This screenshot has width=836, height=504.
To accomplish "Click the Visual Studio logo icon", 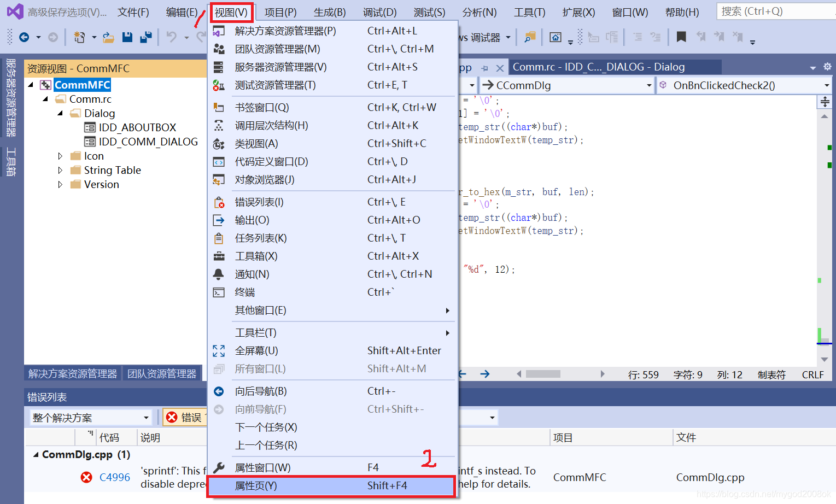I will [15, 11].
